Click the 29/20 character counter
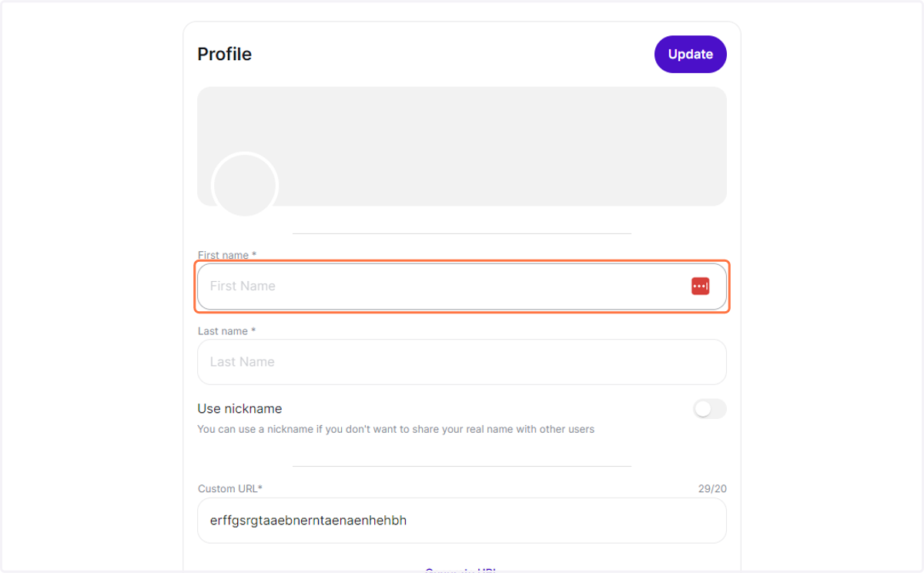This screenshot has height=573, width=924. point(712,489)
